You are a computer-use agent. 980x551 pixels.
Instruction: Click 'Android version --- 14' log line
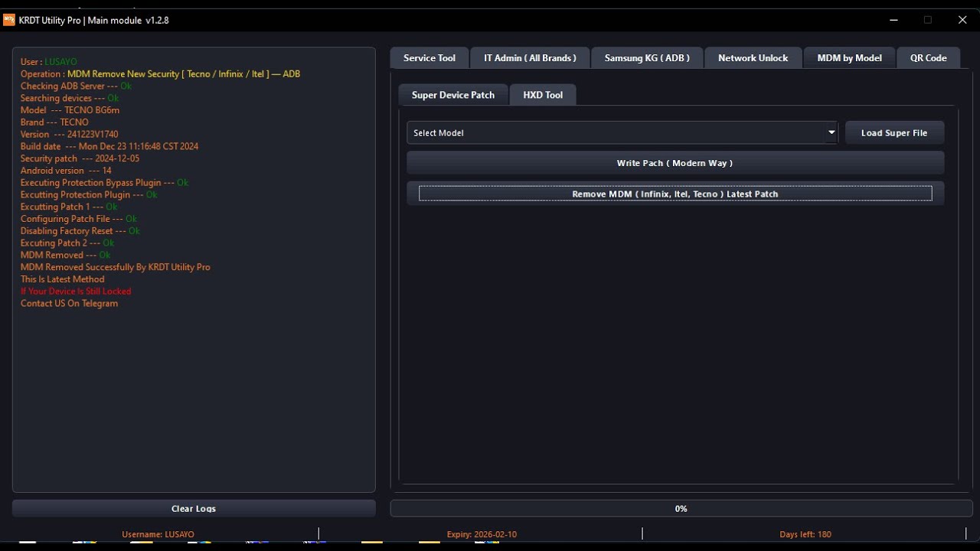(x=66, y=171)
